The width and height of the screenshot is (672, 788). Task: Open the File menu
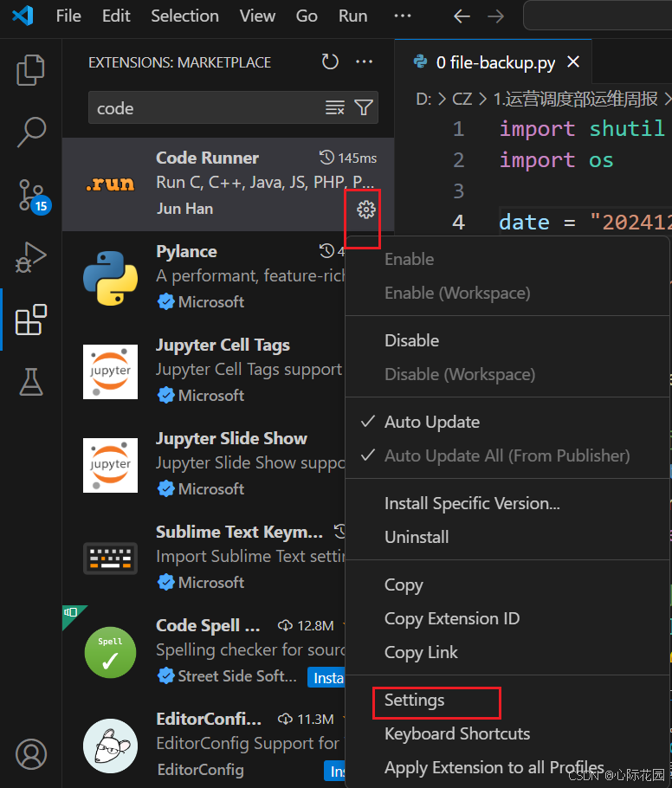click(x=68, y=16)
